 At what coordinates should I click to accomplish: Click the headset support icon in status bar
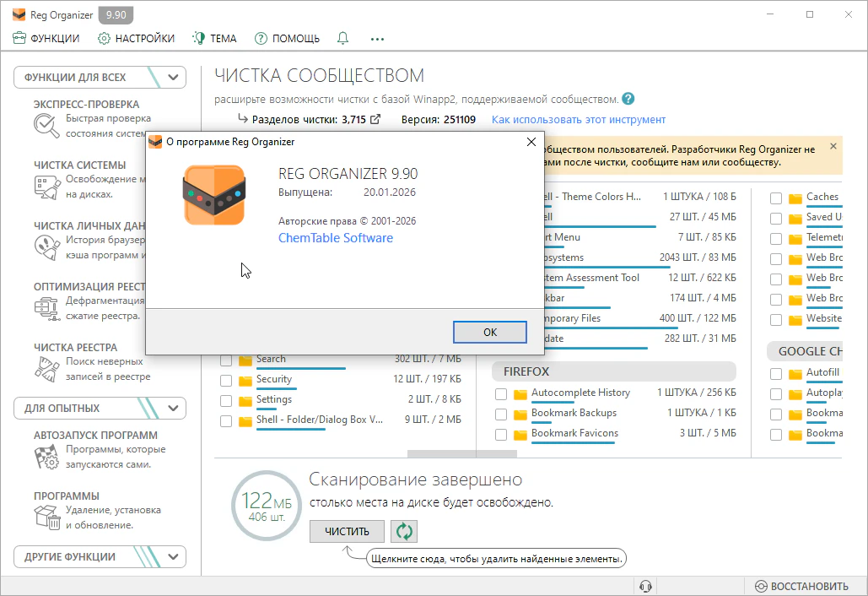pos(646,586)
